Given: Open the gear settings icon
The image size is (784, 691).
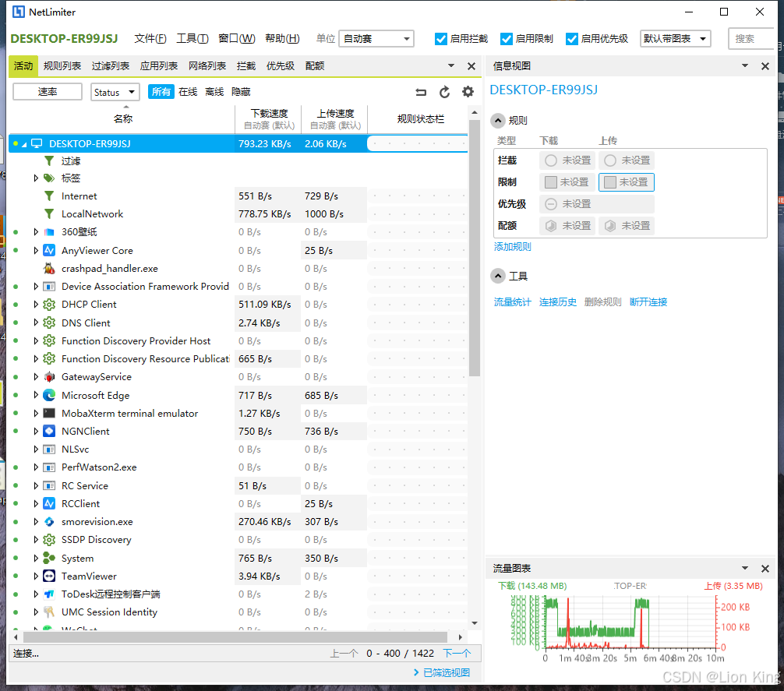Looking at the screenshot, I should tap(468, 92).
